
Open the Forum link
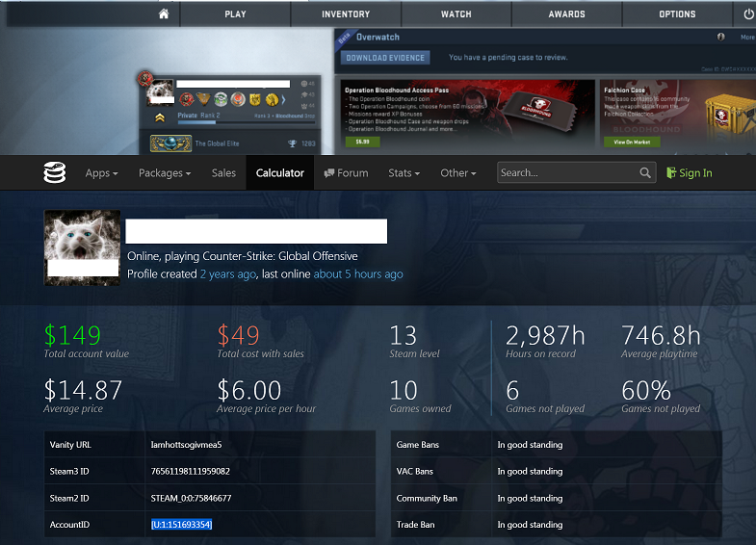(346, 172)
